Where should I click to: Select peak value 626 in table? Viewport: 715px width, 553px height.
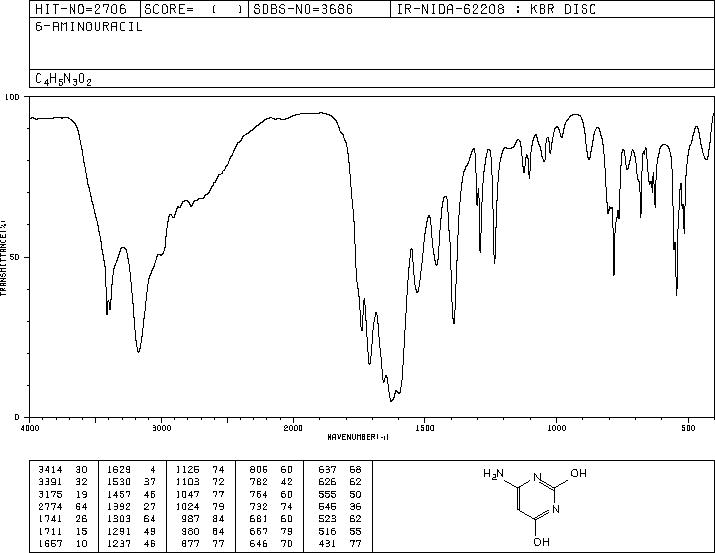pyautogui.click(x=327, y=482)
